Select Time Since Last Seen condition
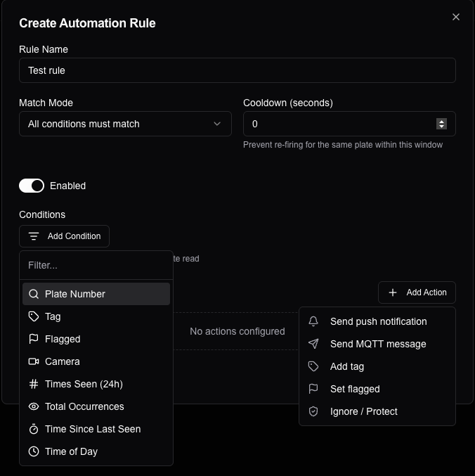Viewport: 475px width, 476px height. point(93,429)
